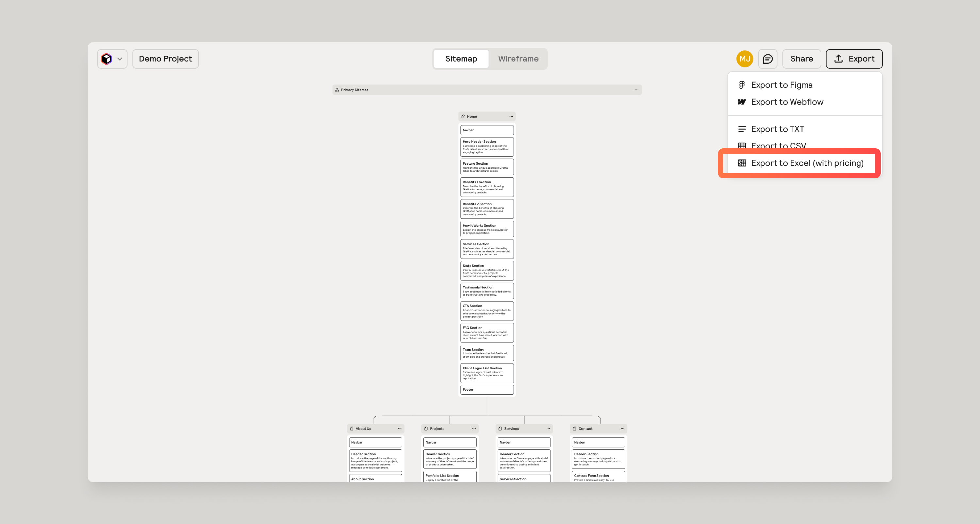The image size is (980, 524).
Task: Click the Share button
Action: coord(801,58)
